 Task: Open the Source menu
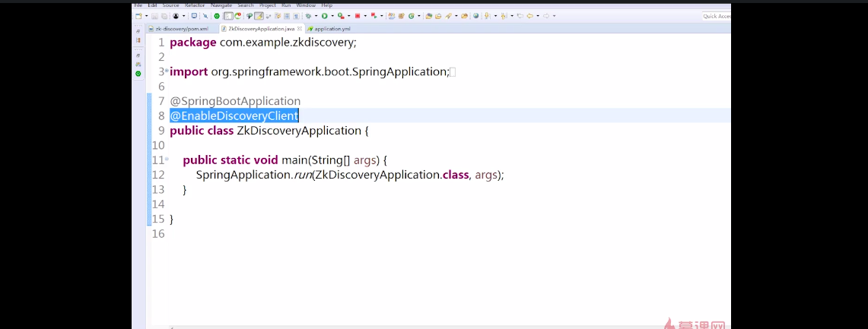click(x=170, y=5)
